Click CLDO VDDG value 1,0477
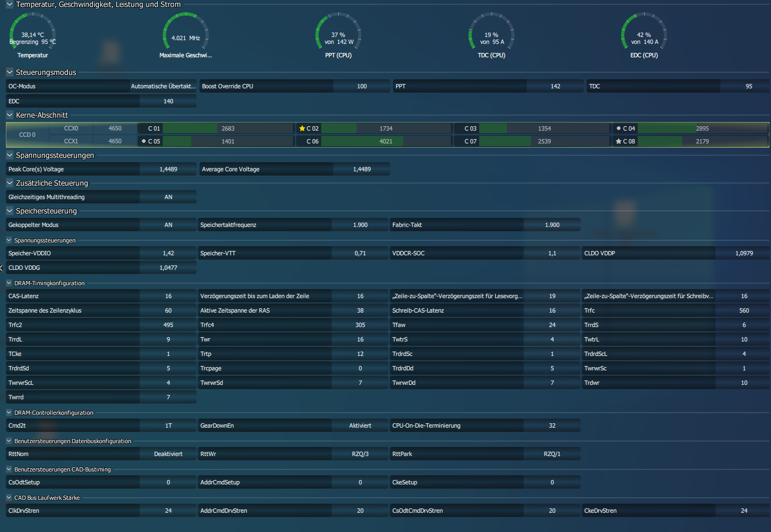Image resolution: width=771 pixels, height=532 pixels. tap(168, 268)
